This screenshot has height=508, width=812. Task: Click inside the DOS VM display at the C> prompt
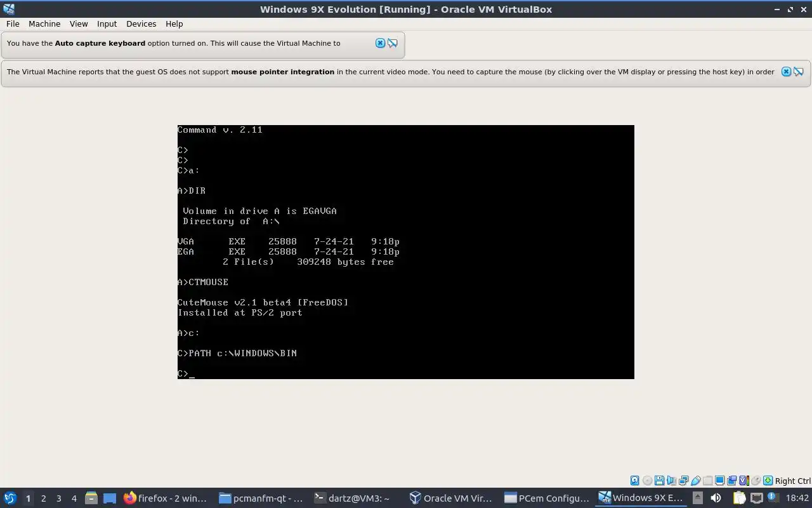187,373
